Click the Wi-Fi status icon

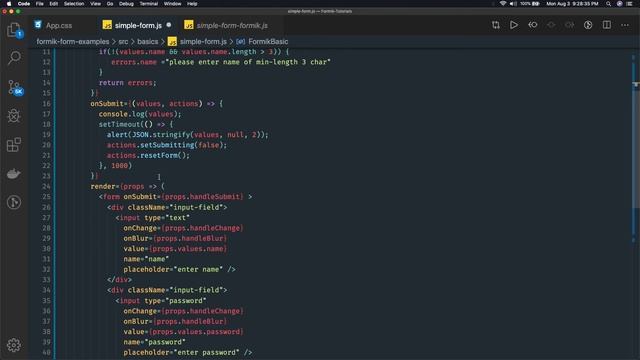[503, 4]
